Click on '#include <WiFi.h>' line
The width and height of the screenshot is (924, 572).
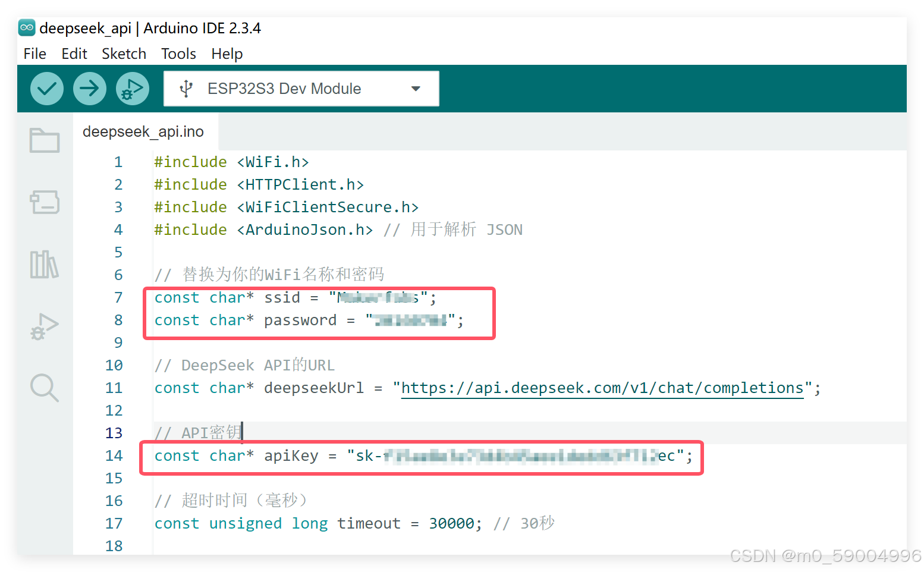click(x=231, y=162)
